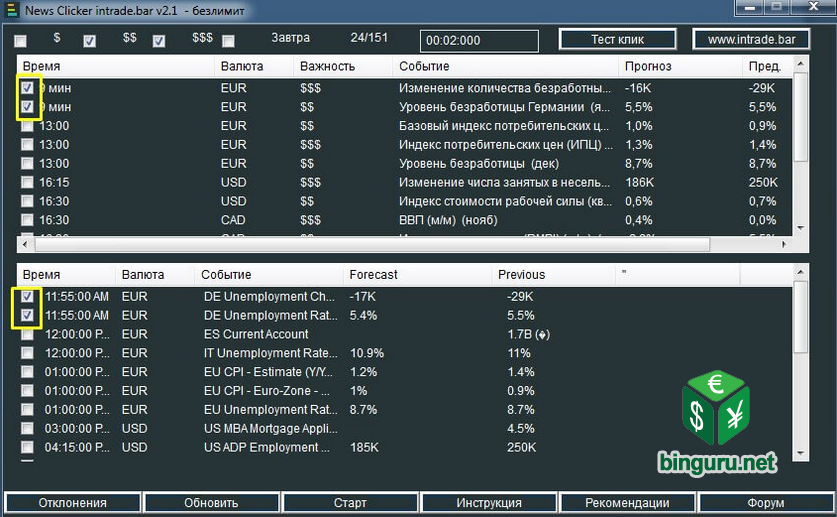
Task: Select event 'US MBA Mortgage Appli...'
Action: [x=271, y=429]
